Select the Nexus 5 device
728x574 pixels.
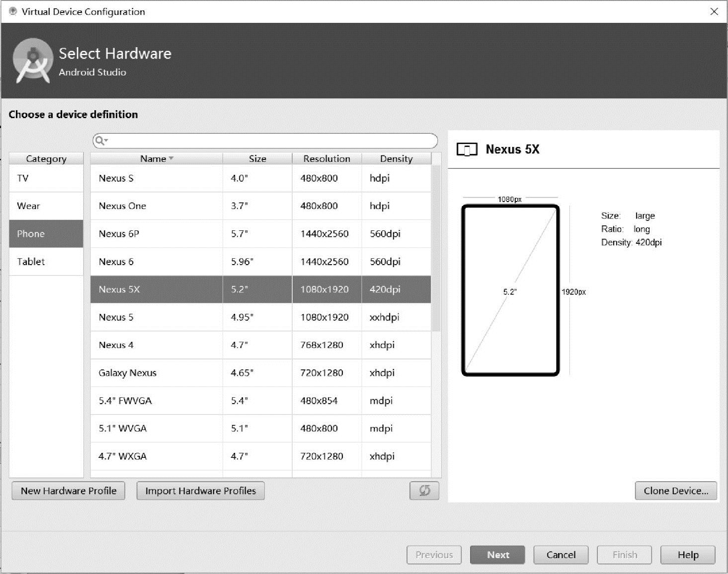261,317
